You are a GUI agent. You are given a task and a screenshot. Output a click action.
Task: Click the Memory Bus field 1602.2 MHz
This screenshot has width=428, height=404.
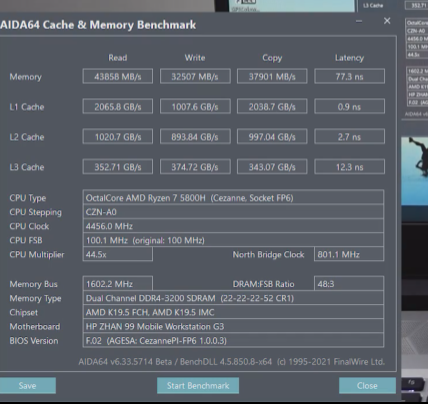pyautogui.click(x=118, y=284)
